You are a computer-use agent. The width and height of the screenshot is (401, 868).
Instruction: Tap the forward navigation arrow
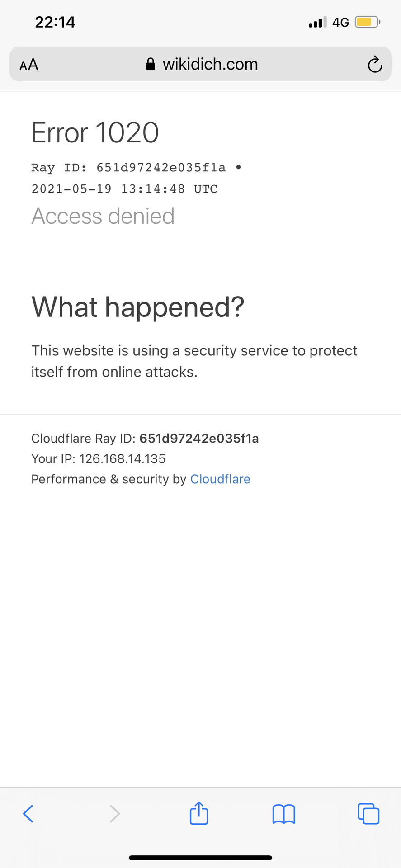[115, 814]
